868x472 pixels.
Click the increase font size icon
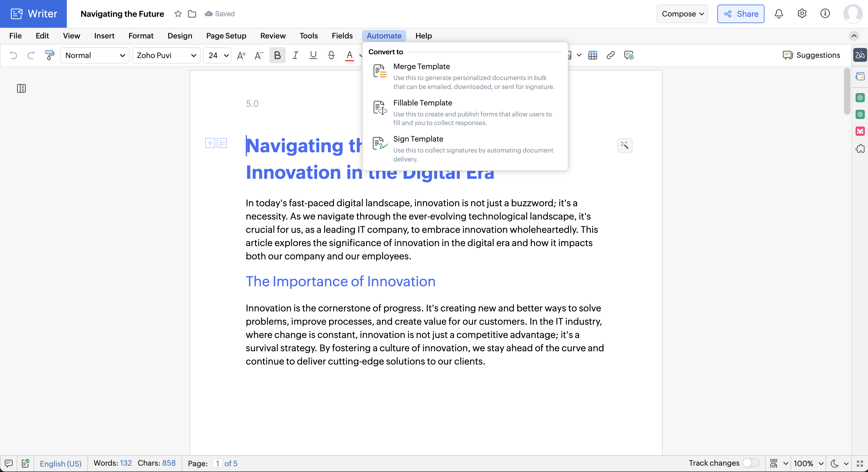(241, 55)
